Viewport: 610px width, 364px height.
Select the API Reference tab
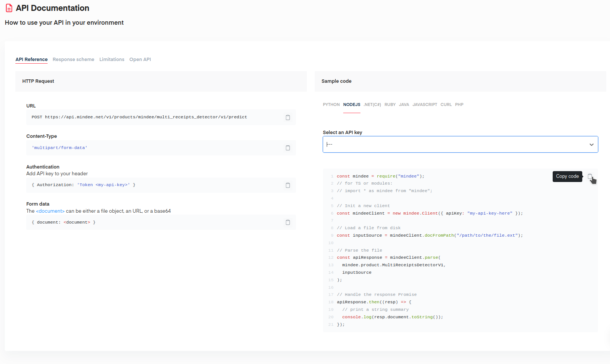coord(31,60)
